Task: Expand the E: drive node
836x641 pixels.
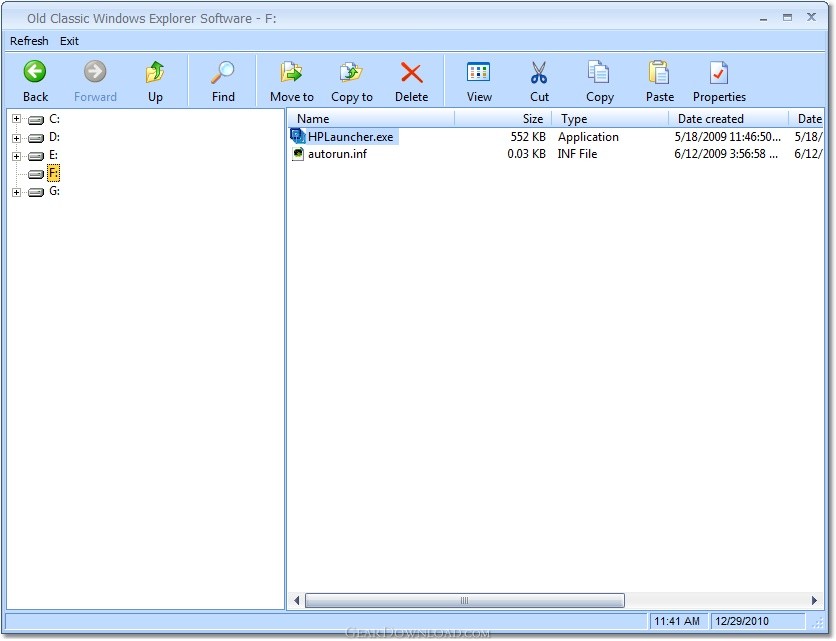Action: point(17,156)
